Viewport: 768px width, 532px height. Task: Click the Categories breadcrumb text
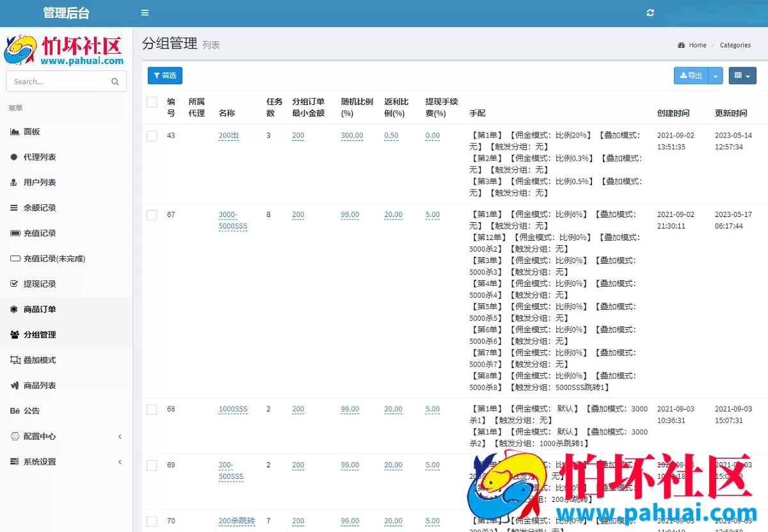point(735,45)
